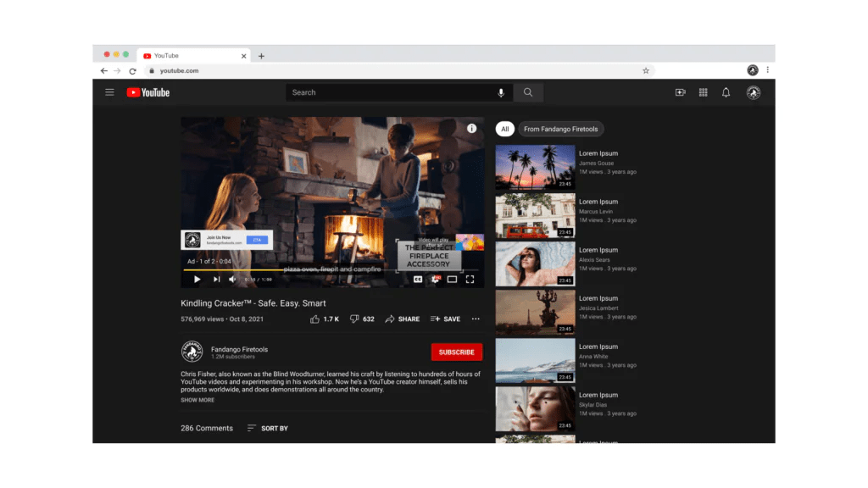
Task: Click the magnifying glass search button
Action: pos(528,92)
